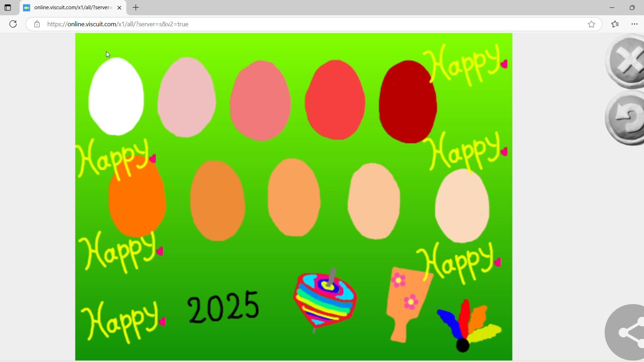Click the white egg
Image resolution: width=644 pixels, height=362 pixels.
116,97
